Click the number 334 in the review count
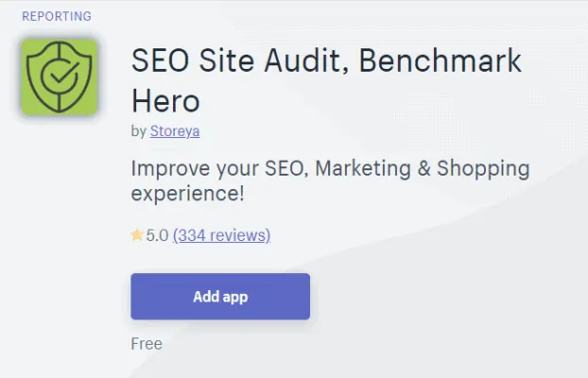 (x=191, y=235)
